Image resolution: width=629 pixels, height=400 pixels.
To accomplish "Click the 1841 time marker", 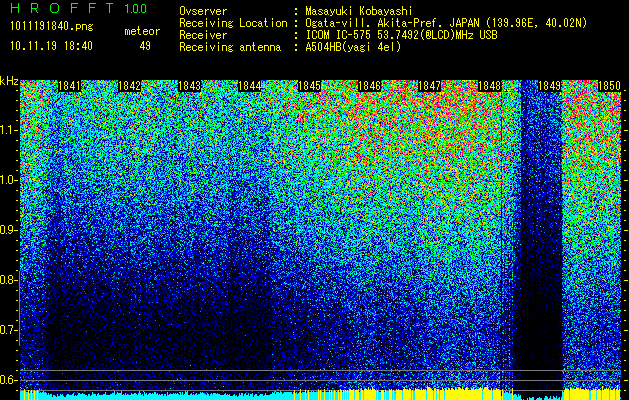I will click(69, 86).
